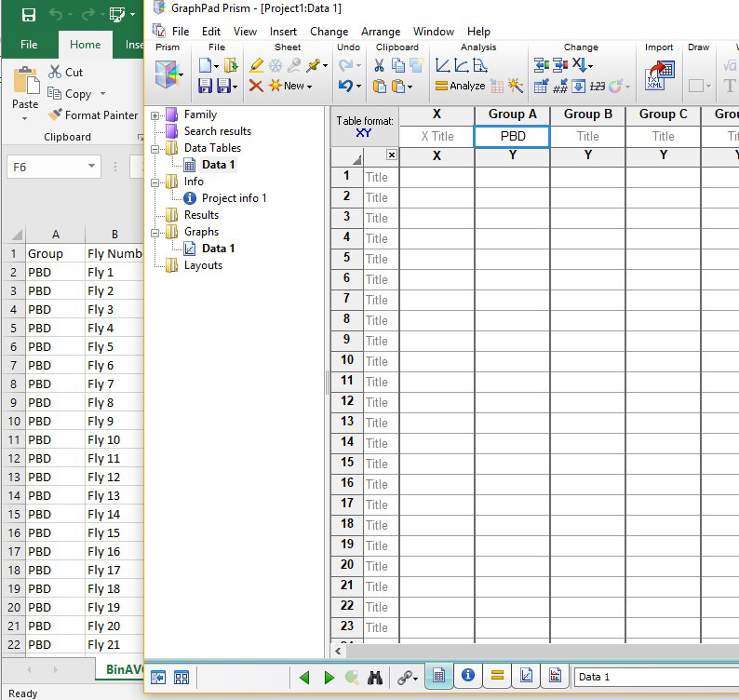Click the Import TXT XML file icon

tap(659, 75)
